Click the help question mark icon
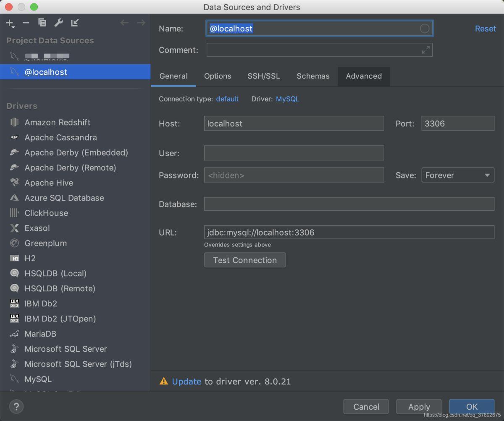Image resolution: width=504 pixels, height=421 pixels. pos(16,406)
